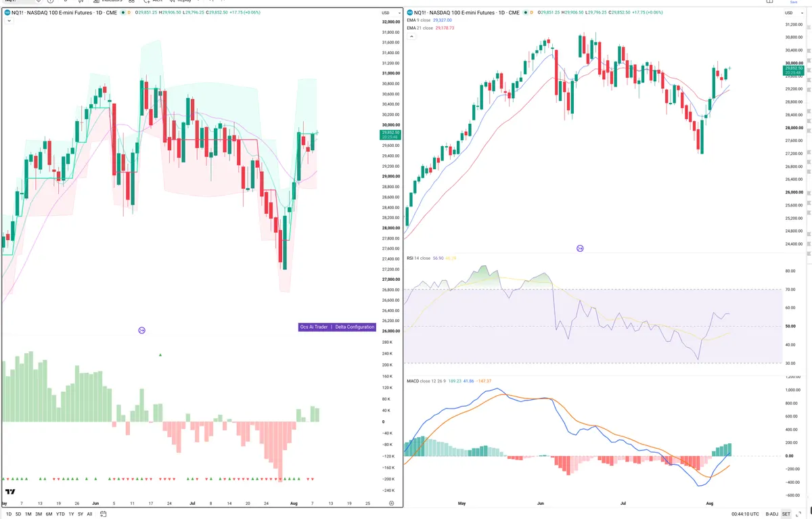The width and height of the screenshot is (812, 519).
Task: Expand the left chart indicator legend chevron
Action: 8,21
